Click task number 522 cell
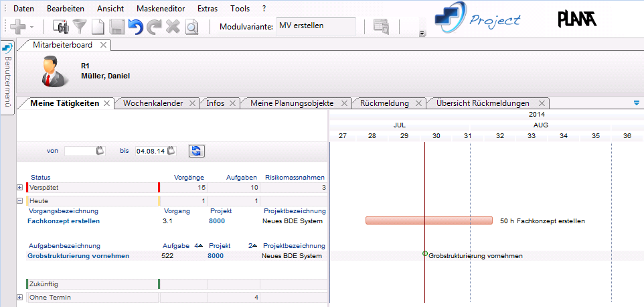Image resolution: width=644 pixels, height=307 pixels. [x=167, y=256]
